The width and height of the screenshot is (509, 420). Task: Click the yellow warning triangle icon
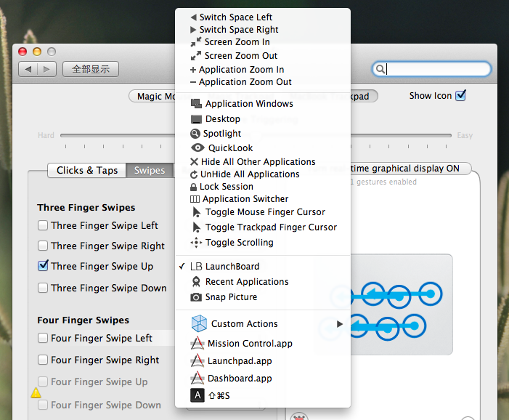click(36, 393)
